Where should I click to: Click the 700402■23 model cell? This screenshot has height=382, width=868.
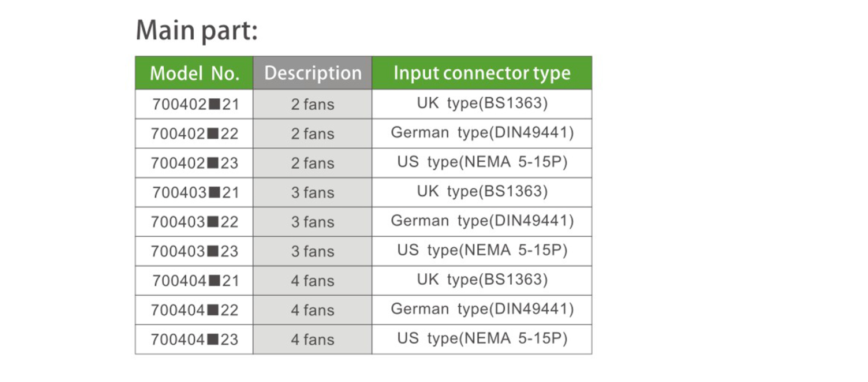195,163
